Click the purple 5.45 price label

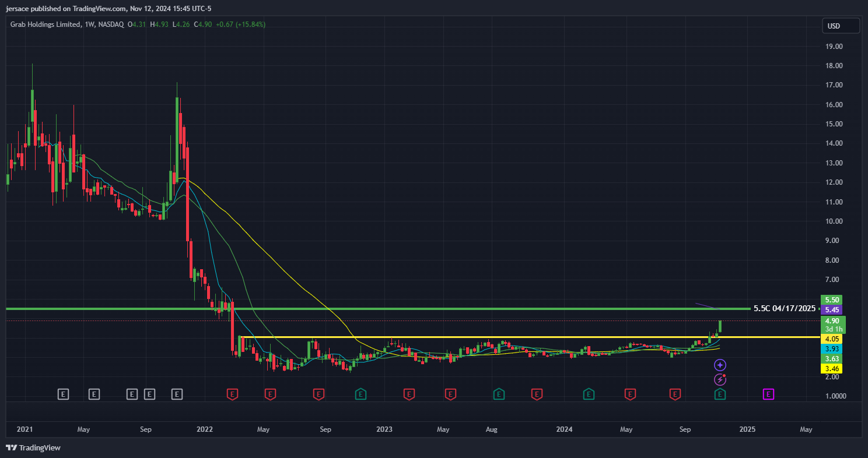pos(832,310)
